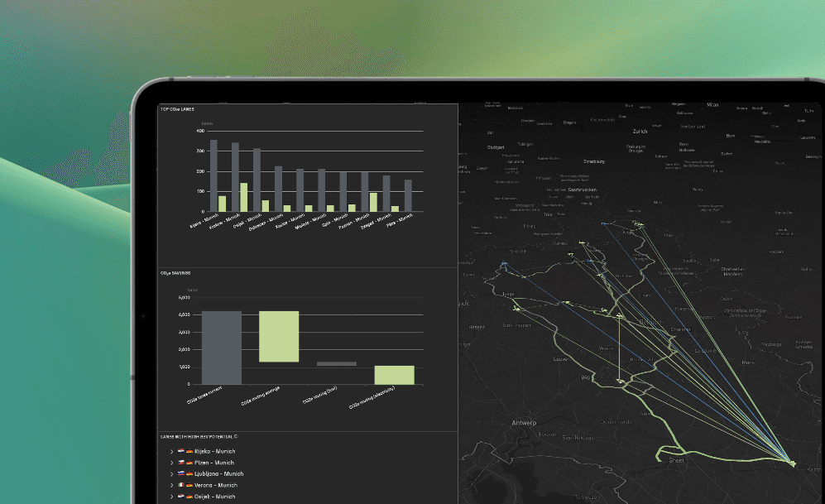Click the Czech flag in the Plzen row
The width and height of the screenshot is (825, 504).
coord(181,463)
